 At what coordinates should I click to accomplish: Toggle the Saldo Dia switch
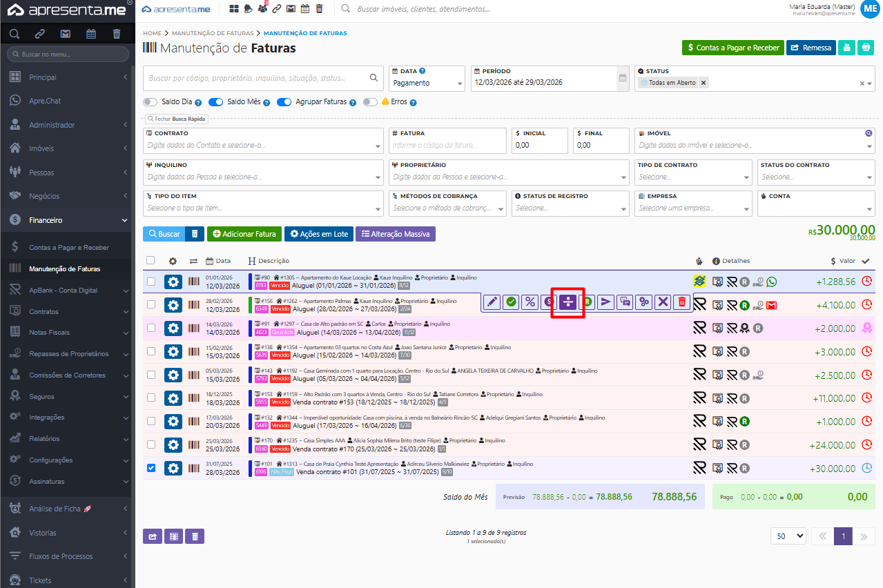151,102
